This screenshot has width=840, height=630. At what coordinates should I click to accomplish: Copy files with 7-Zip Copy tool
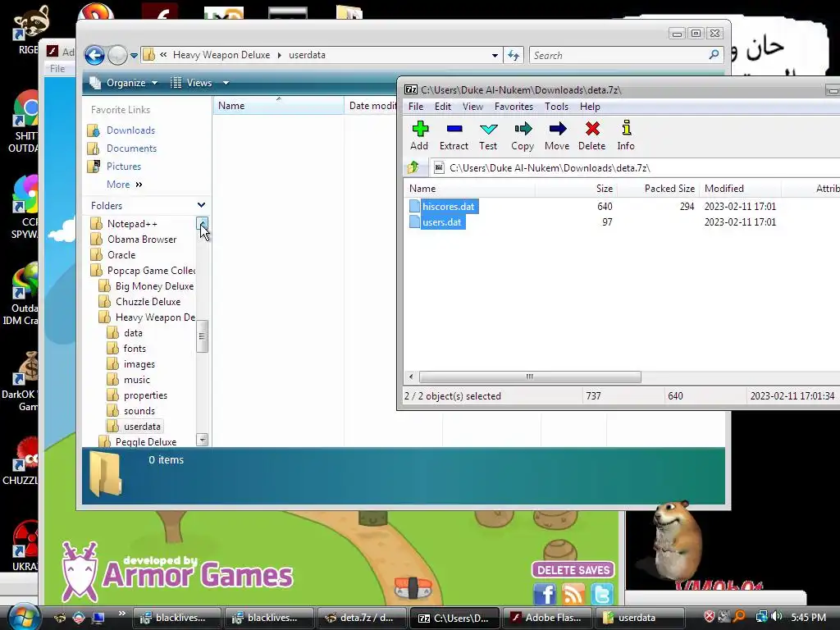click(x=523, y=135)
